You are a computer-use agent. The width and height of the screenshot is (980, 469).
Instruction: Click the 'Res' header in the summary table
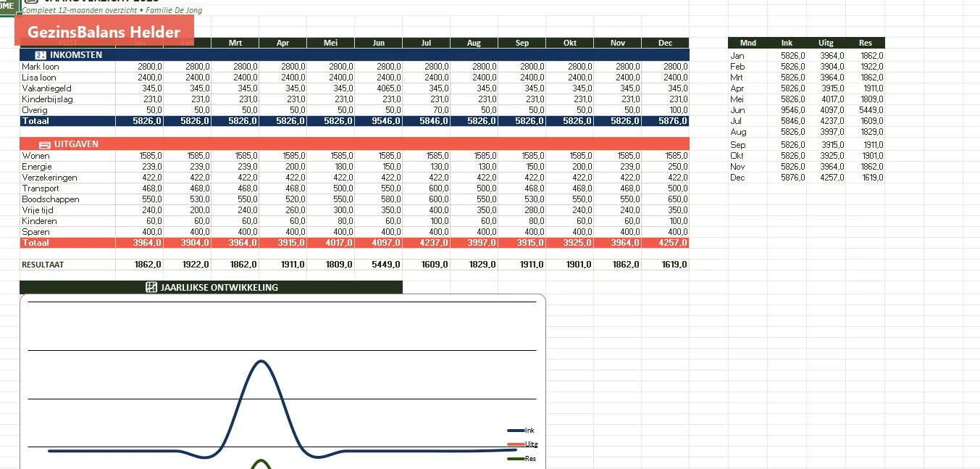(x=866, y=43)
